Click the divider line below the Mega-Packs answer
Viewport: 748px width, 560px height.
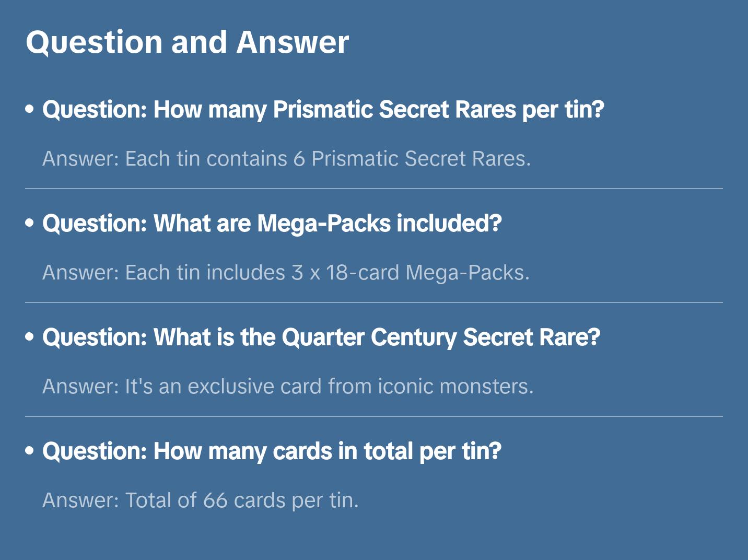374,302
